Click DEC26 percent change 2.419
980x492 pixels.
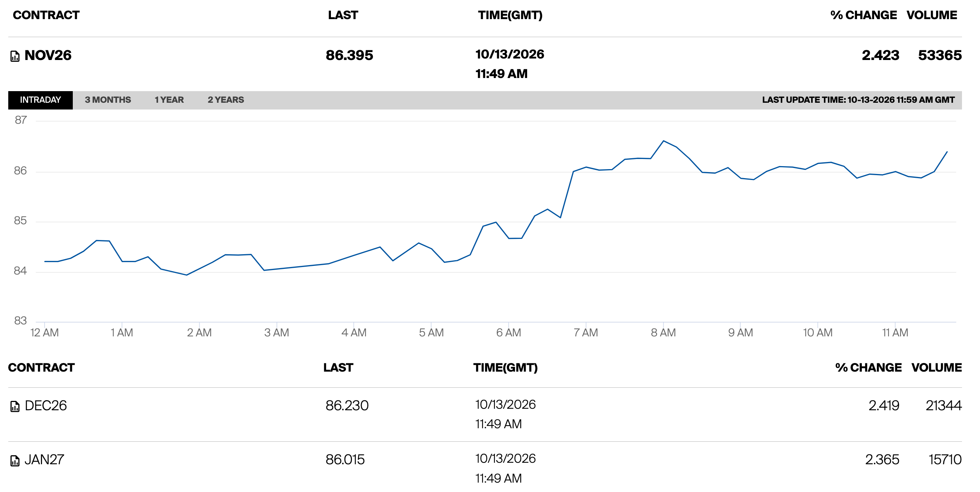[884, 406]
